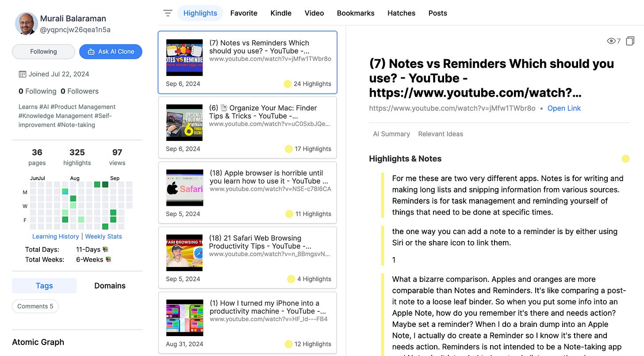Click the yellow dot next to Highlights & Notes heading

625,159
